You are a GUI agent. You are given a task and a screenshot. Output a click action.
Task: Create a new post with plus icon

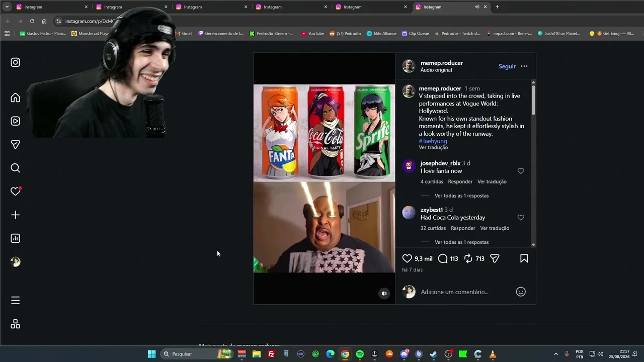coord(16,215)
